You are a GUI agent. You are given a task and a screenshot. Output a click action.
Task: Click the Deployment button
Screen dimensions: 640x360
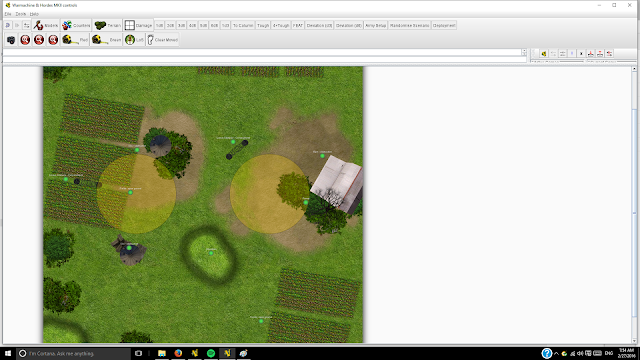[444, 25]
